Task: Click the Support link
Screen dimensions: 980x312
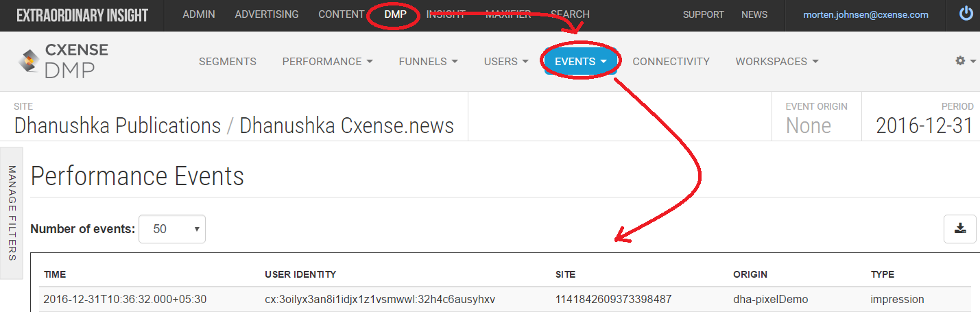Action: [x=704, y=14]
